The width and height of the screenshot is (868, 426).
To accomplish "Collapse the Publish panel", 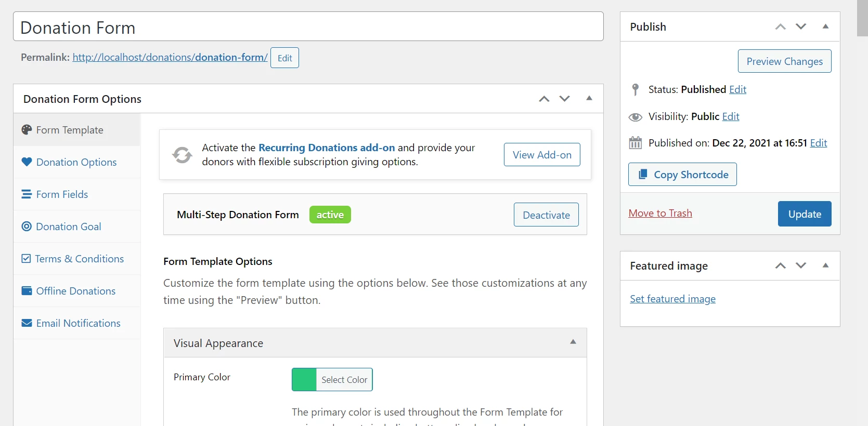I will click(x=825, y=26).
